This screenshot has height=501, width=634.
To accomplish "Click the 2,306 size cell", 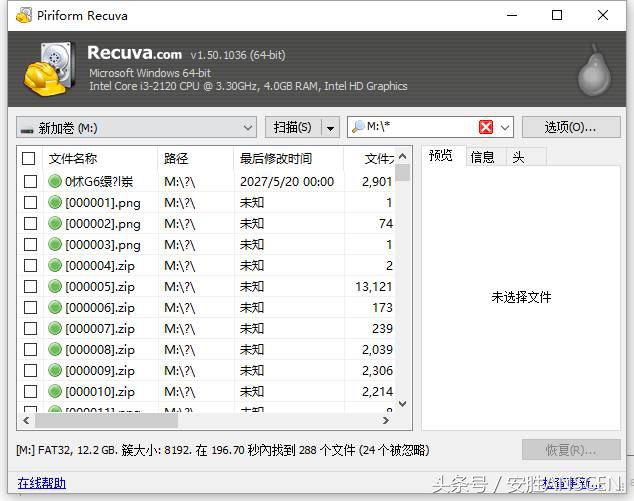I will pyautogui.click(x=377, y=370).
